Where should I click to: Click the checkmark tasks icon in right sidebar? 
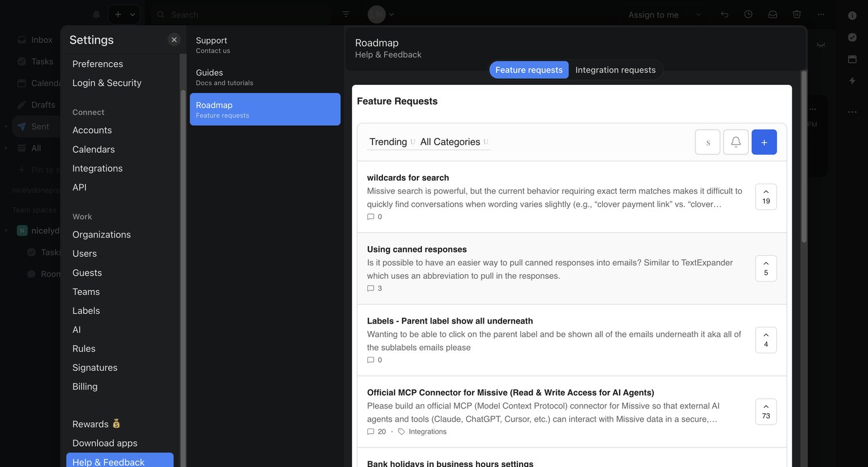tap(852, 37)
